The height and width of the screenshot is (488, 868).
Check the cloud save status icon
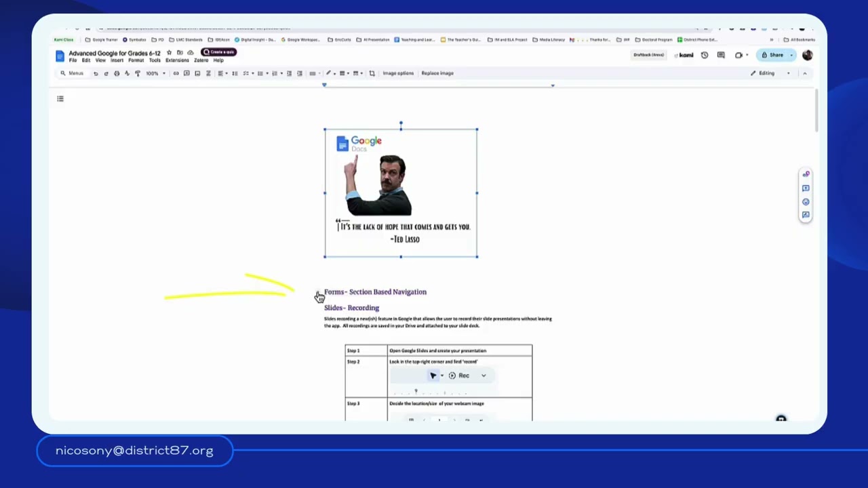[191, 52]
